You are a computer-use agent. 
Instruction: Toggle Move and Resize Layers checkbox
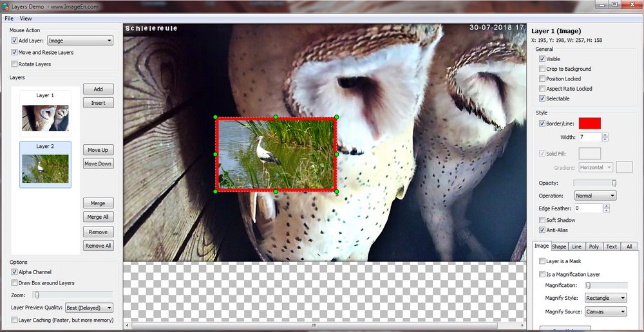click(14, 53)
